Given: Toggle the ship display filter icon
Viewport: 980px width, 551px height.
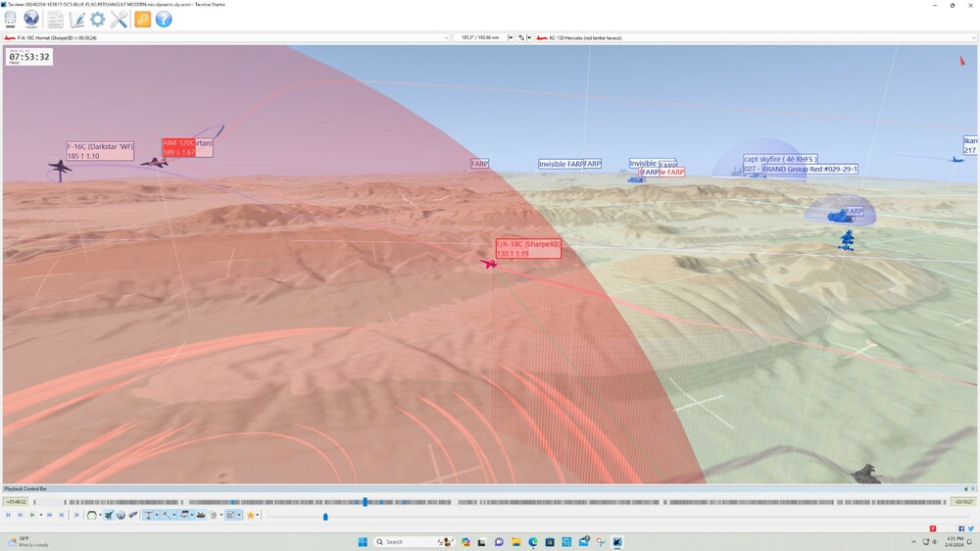Looking at the screenshot, I should 201,515.
